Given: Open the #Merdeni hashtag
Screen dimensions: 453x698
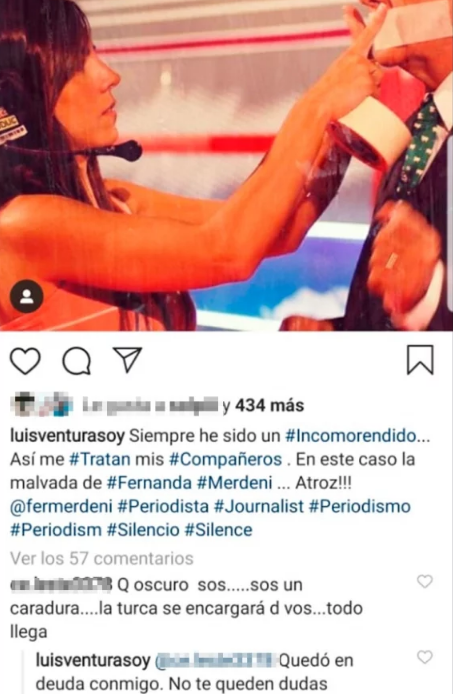Looking at the screenshot, I should pyautogui.click(x=235, y=483).
